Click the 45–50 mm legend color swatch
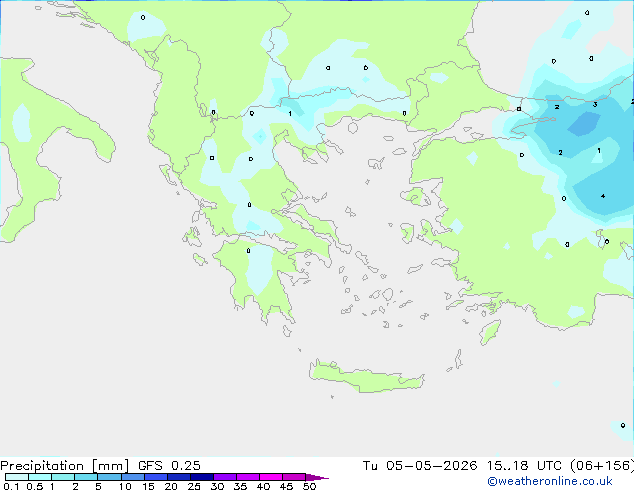The width and height of the screenshot is (634, 490). coord(294,477)
